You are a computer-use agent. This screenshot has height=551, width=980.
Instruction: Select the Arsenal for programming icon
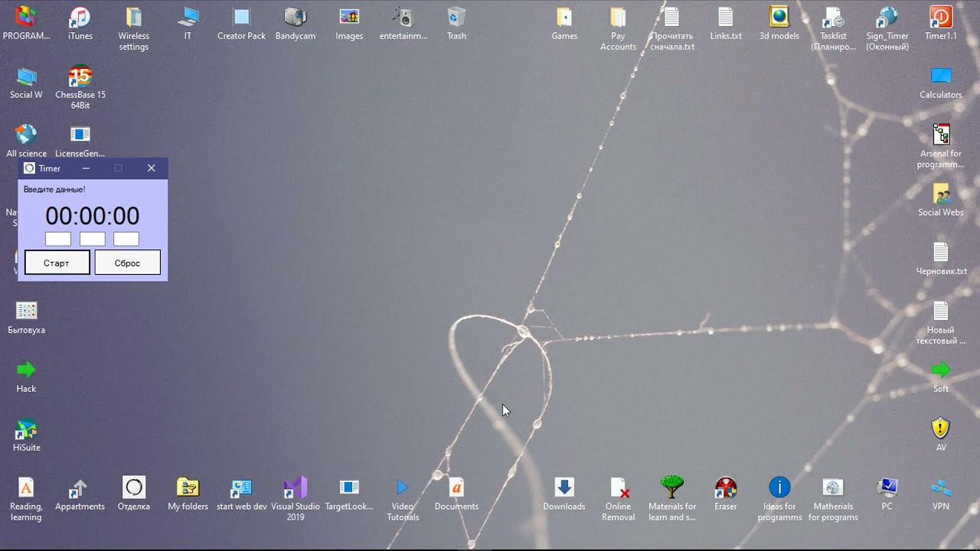tap(940, 135)
